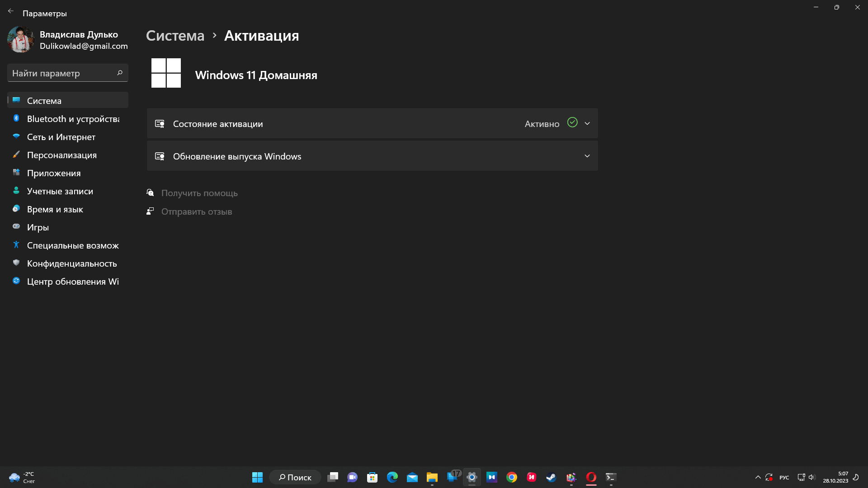Image resolution: width=868 pixels, height=488 pixels.
Task: Click the magnifier icon in settings search box
Action: pyautogui.click(x=120, y=73)
